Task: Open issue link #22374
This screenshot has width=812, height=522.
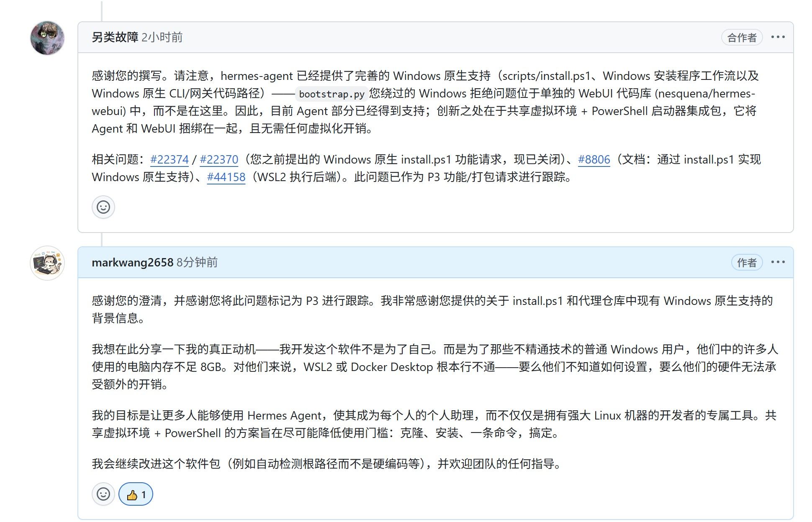Action: pos(170,159)
